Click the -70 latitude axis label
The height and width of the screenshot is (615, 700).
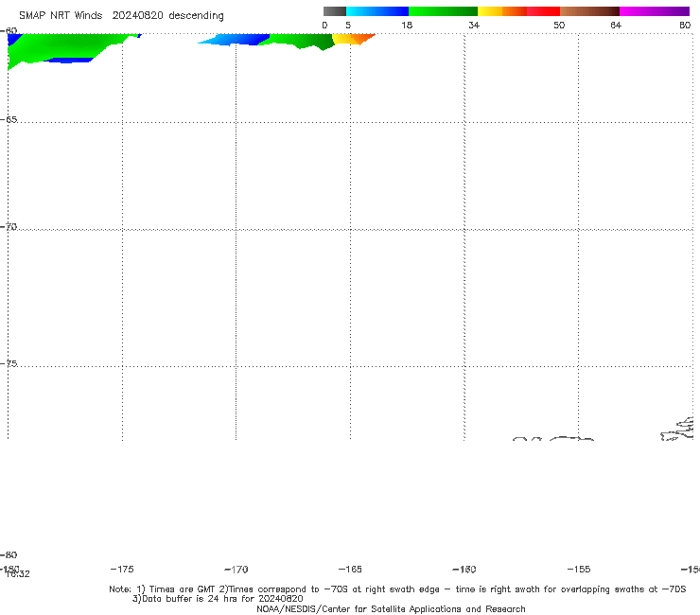tap(9, 227)
